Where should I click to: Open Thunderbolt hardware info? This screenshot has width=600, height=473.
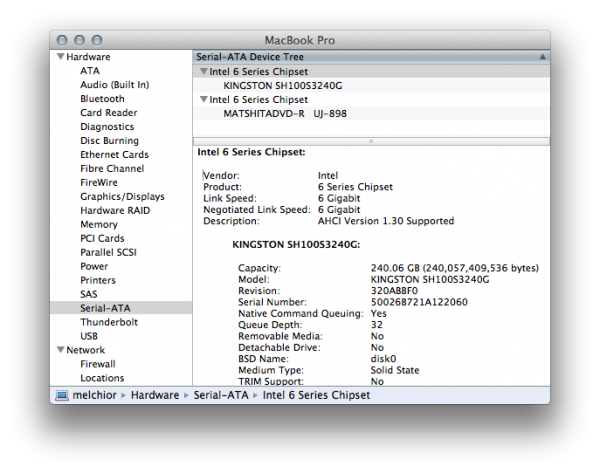[109, 322]
